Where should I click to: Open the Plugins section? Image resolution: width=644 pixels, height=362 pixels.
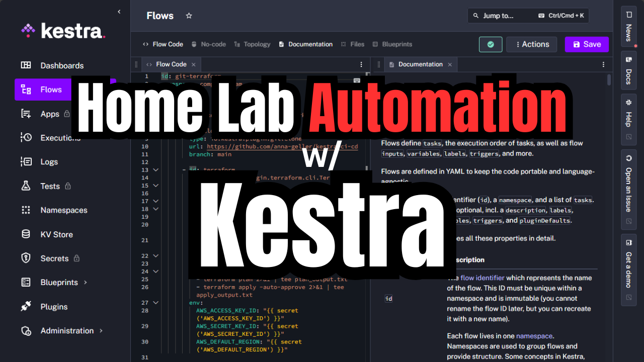click(54, 307)
